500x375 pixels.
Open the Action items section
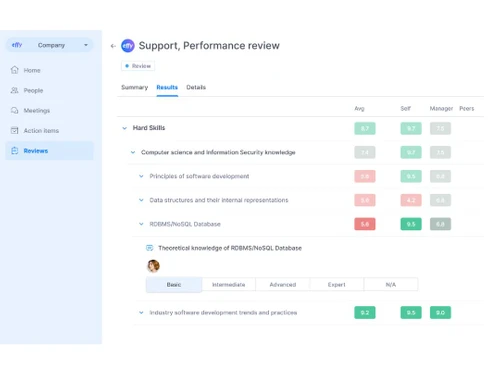(41, 131)
